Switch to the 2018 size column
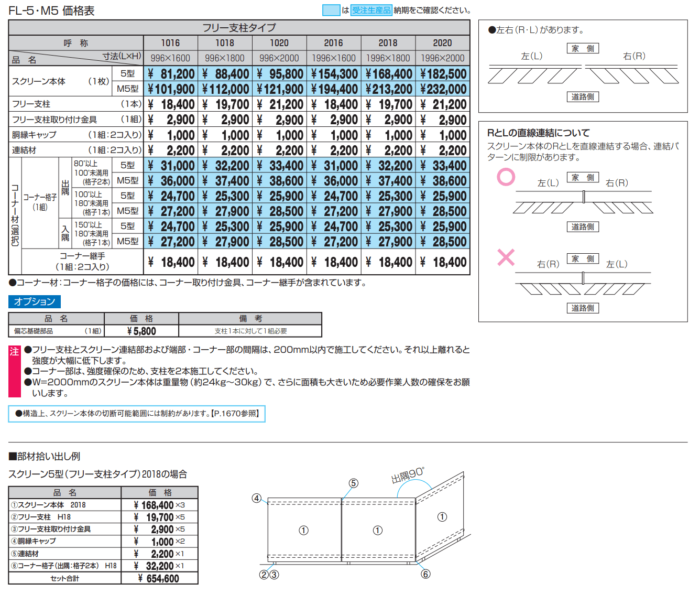This screenshot has height=605, width=700. (x=387, y=43)
